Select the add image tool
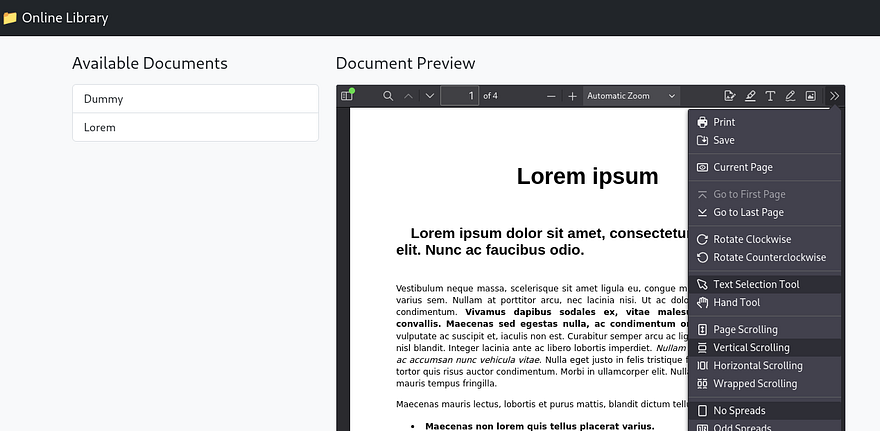Viewport: 880px width, 431px height. point(810,96)
